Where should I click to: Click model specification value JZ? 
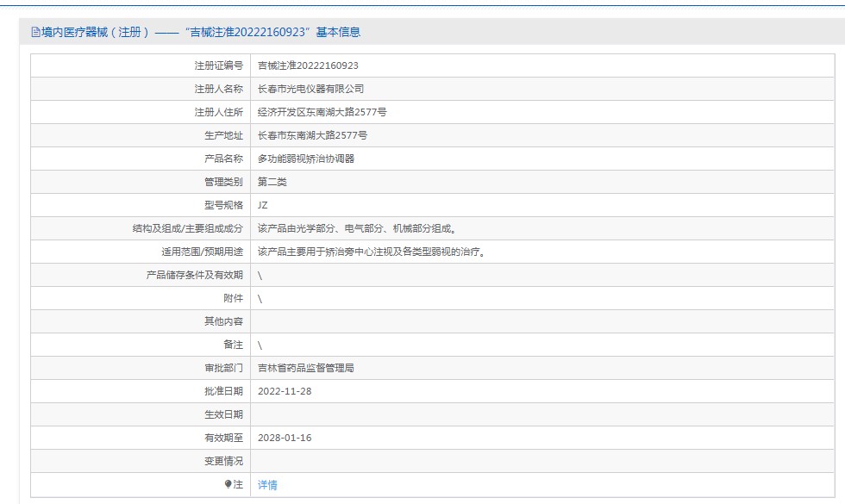263,205
